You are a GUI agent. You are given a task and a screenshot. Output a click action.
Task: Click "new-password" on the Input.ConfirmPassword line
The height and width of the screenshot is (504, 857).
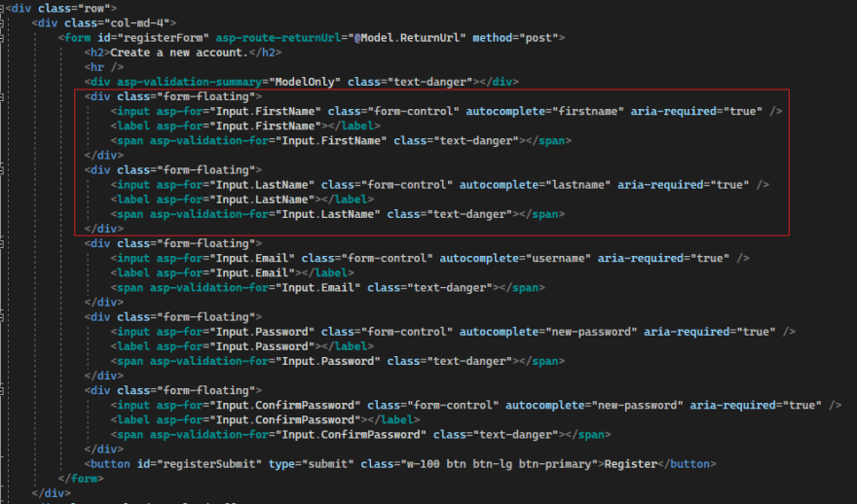point(637,406)
